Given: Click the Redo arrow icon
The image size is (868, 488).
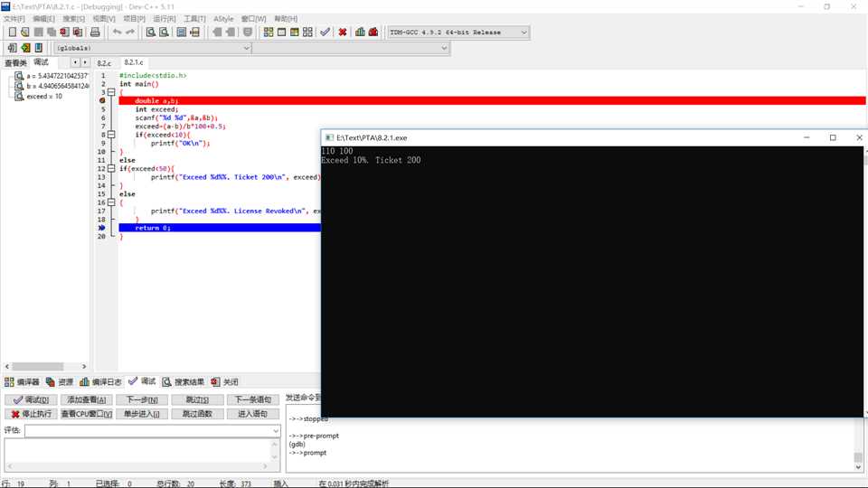Looking at the screenshot, I should [130, 33].
